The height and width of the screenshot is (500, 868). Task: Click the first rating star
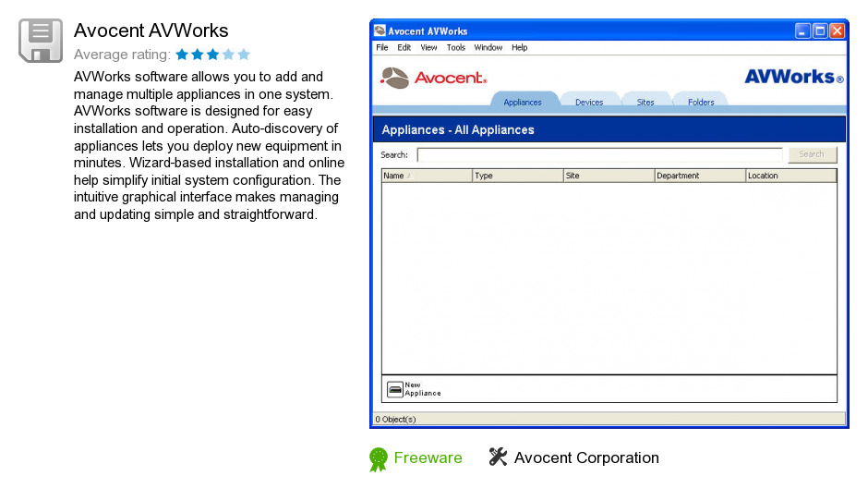click(x=182, y=55)
